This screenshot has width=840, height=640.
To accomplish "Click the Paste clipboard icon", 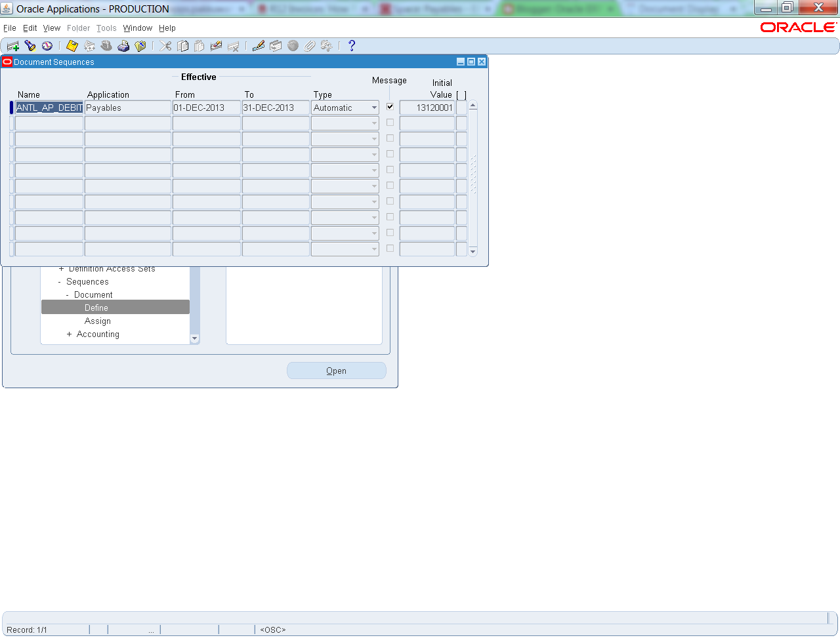I will pos(199,46).
